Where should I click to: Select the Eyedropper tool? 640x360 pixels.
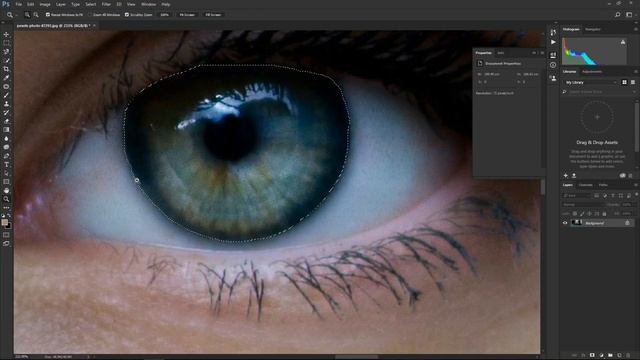(6, 78)
